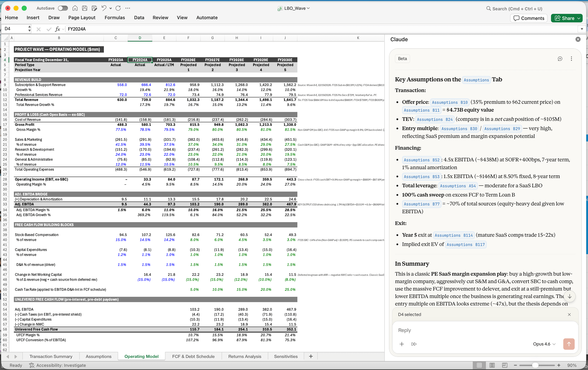The width and height of the screenshot is (588, 370).
Task: Expand the Undo history dropdown arrow
Action: click(x=110, y=8)
